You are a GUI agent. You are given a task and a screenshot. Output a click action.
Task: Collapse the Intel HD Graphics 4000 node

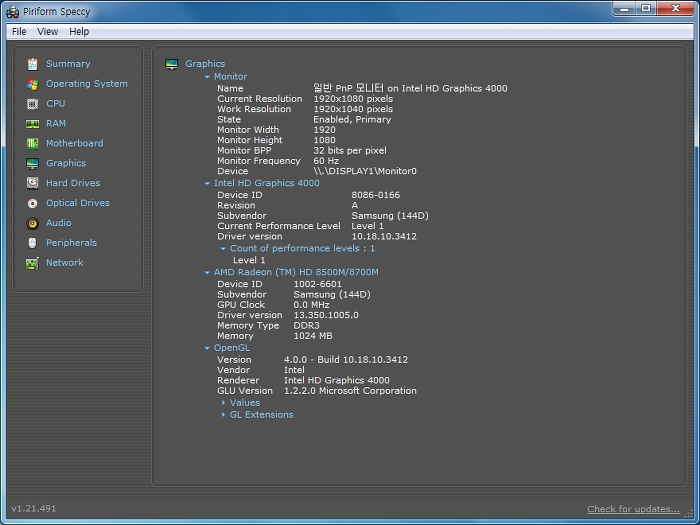tap(207, 183)
